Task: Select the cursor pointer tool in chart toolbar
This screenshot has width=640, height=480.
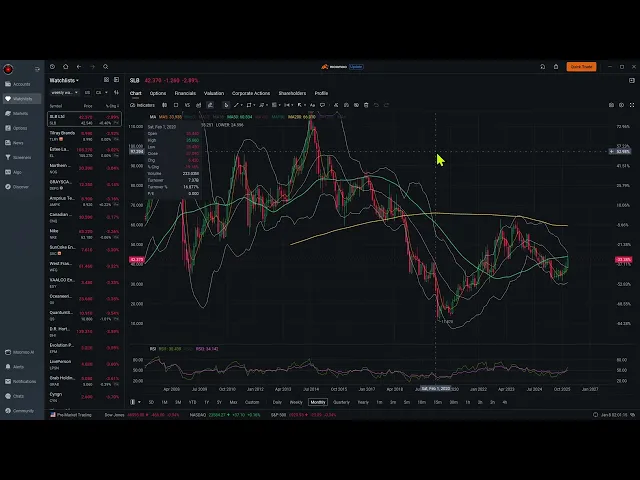Action: point(226,105)
